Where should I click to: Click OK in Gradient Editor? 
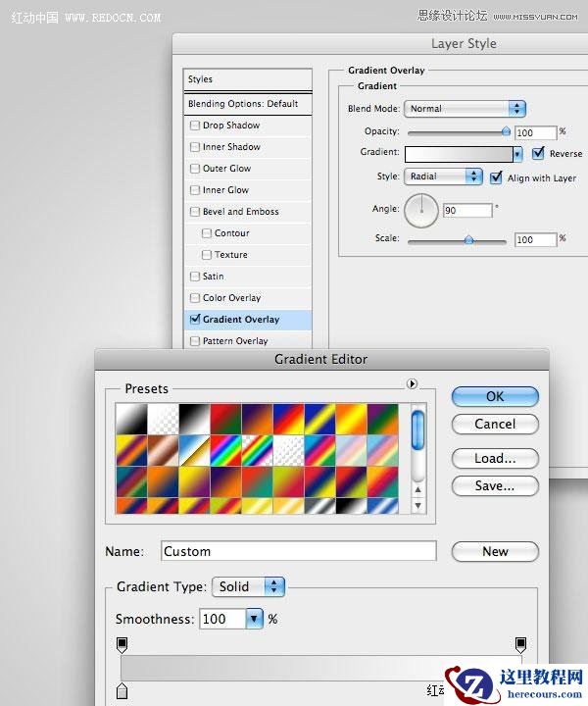coord(495,397)
